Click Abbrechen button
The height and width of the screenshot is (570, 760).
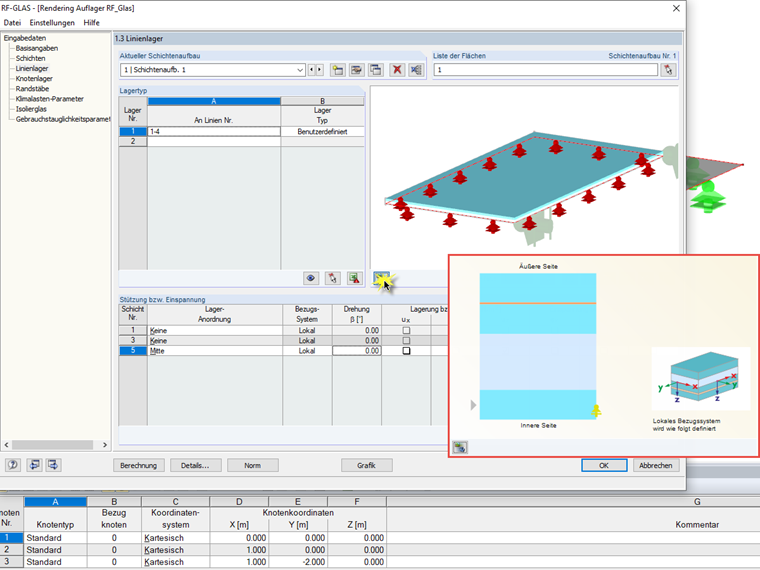[x=656, y=465]
